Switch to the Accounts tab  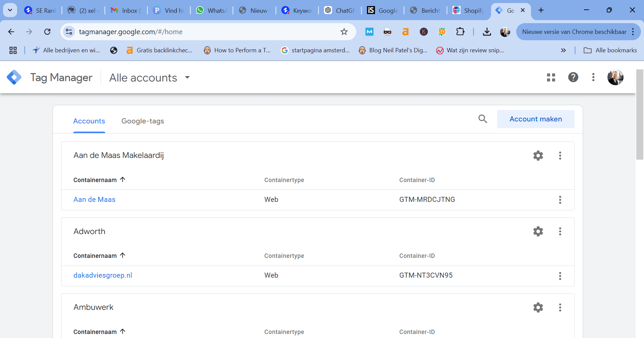89,121
